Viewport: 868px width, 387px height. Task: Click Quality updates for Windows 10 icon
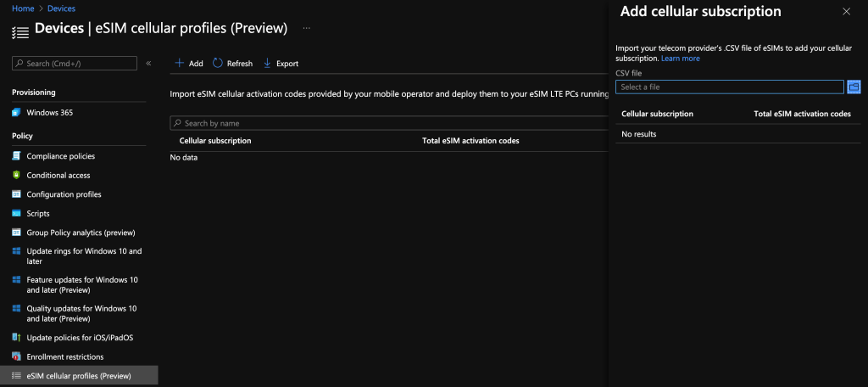pos(16,309)
